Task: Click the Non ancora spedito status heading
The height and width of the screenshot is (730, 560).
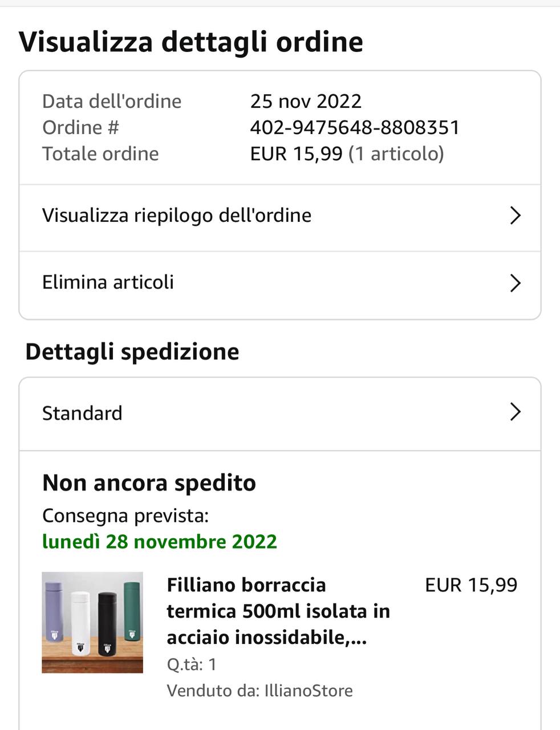Action: [x=149, y=483]
